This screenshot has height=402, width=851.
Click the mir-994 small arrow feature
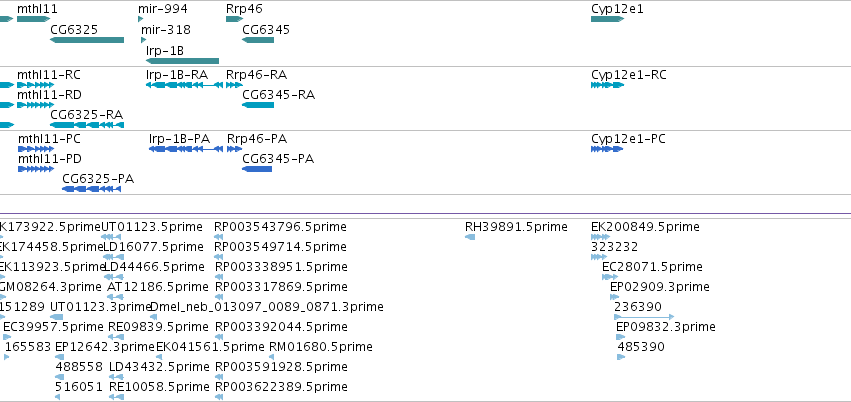141,19
